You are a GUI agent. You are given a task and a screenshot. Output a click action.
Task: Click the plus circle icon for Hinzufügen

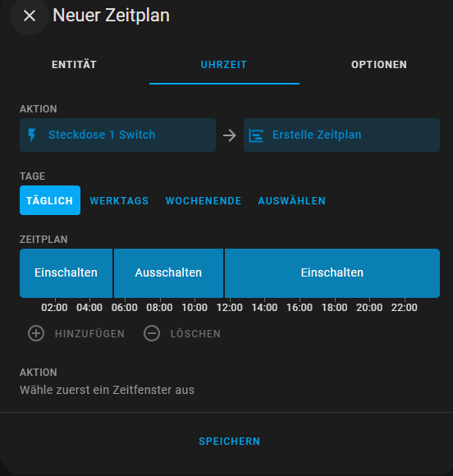36,333
